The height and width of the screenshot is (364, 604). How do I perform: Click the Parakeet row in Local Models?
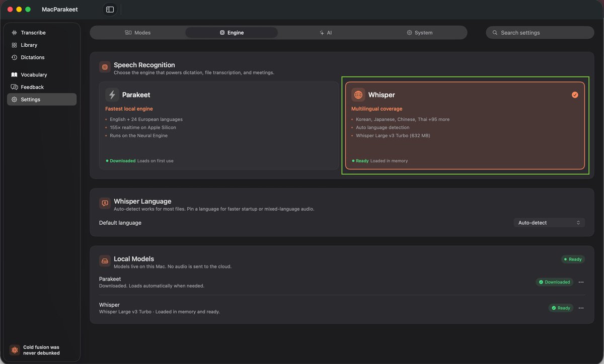[342, 282]
